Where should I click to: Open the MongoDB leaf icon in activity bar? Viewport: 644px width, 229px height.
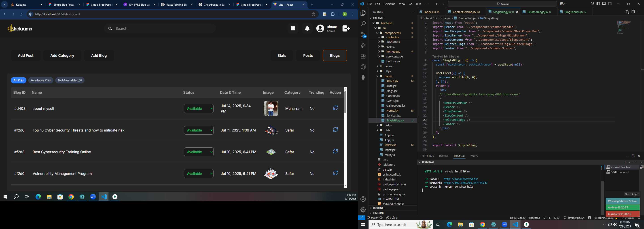click(x=363, y=78)
